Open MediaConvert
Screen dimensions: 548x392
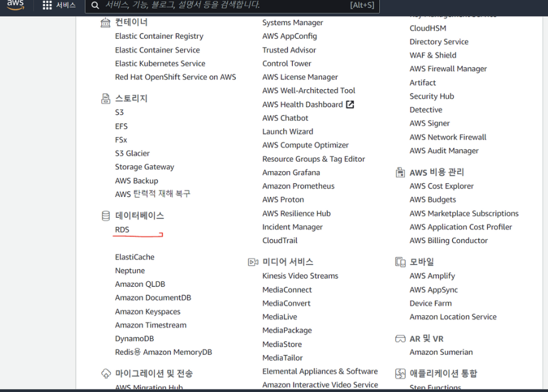coord(286,303)
